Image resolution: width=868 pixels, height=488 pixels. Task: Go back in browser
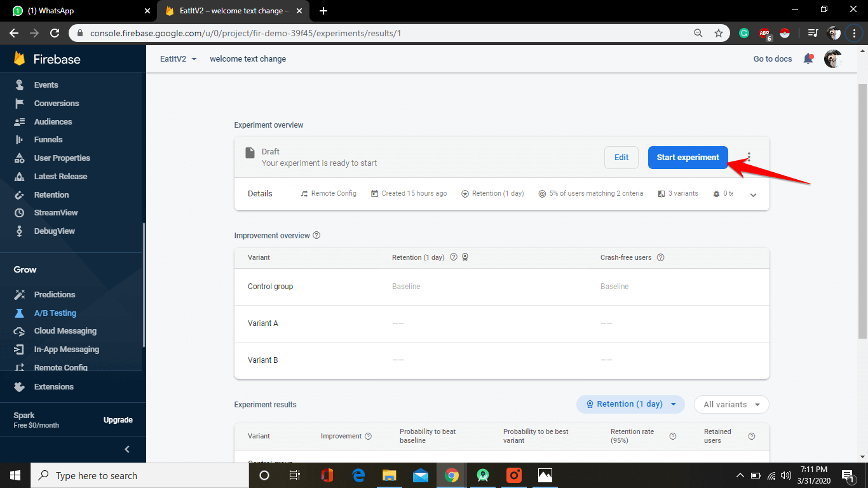point(13,33)
